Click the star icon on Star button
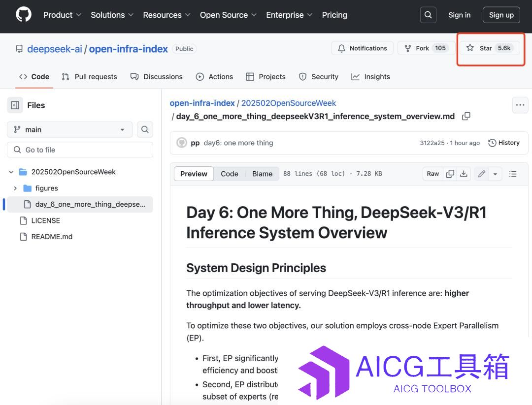 click(470, 48)
